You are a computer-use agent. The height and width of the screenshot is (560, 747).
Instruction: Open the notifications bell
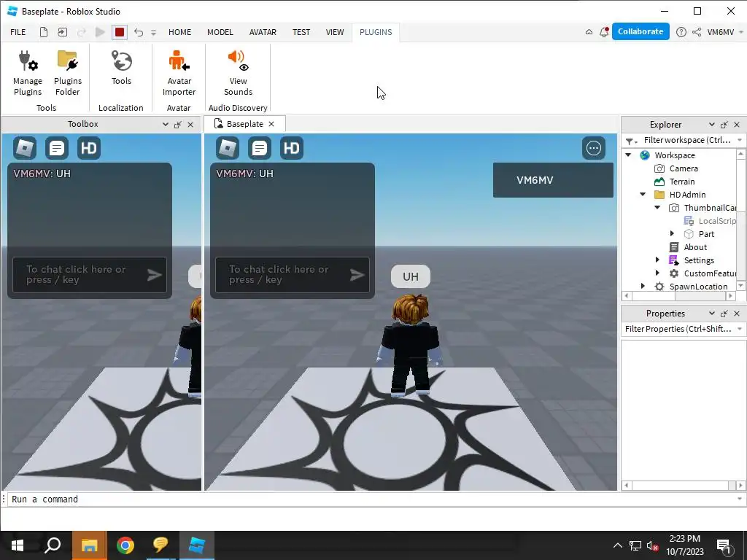(603, 32)
